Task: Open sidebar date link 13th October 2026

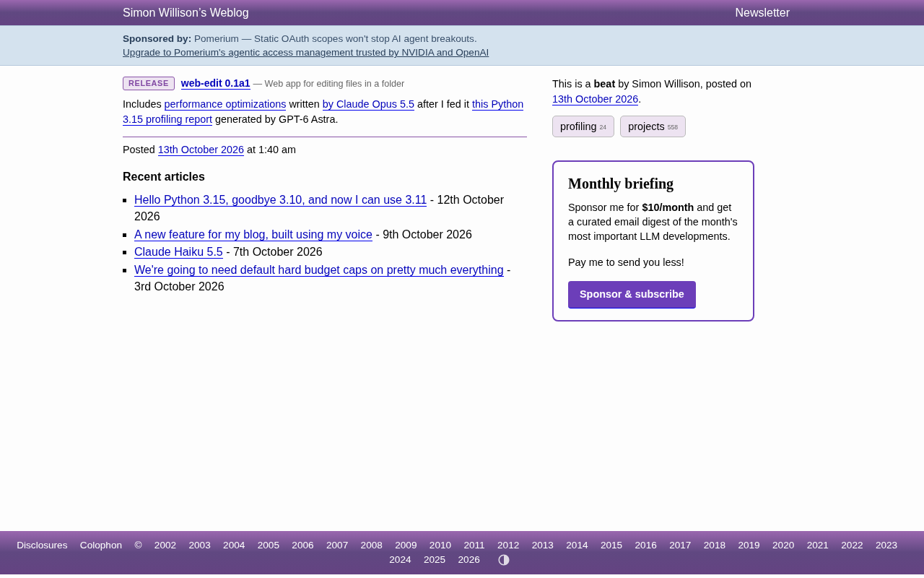Action: point(595,99)
